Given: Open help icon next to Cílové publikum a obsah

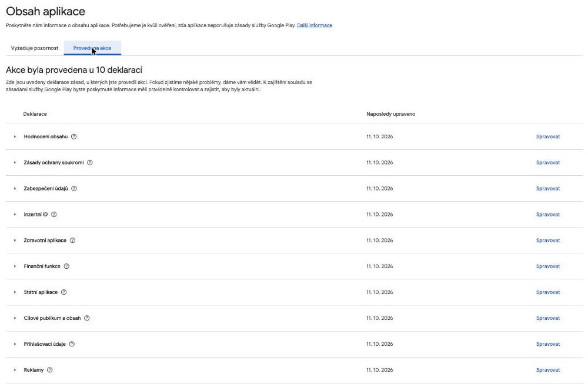Looking at the screenshot, I should click(x=86, y=318).
